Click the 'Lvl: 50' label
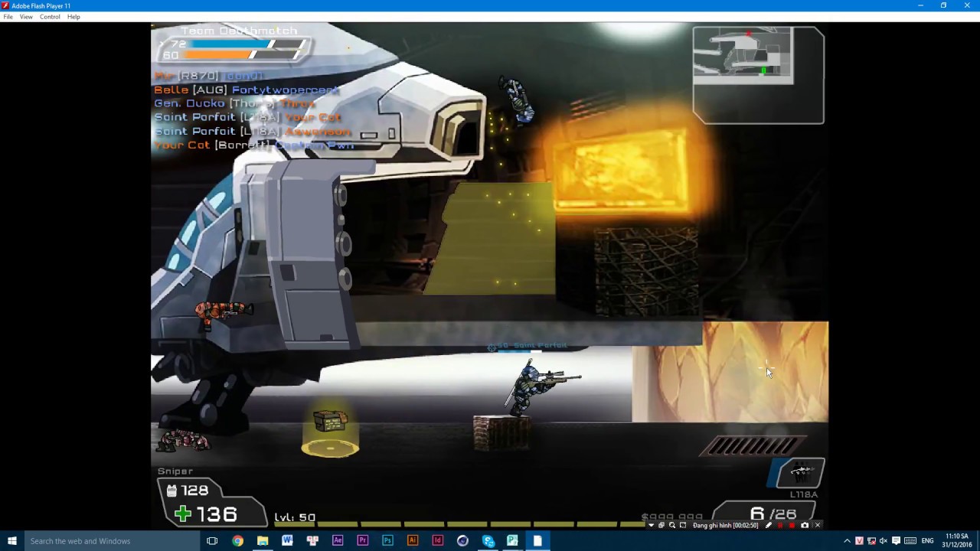The width and height of the screenshot is (980, 551). (x=295, y=517)
